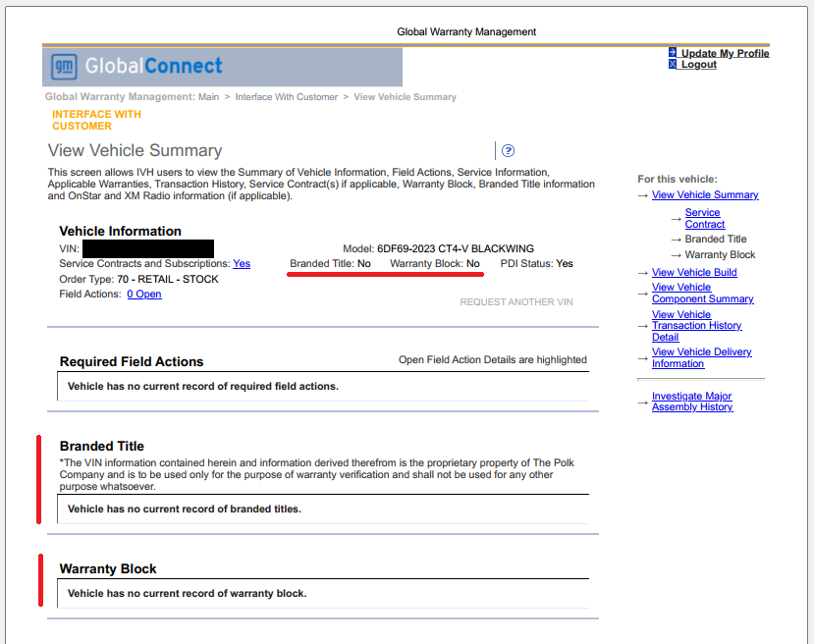Select View Vehicle Summary breadcrumb
The image size is (814, 644).
[x=405, y=97]
